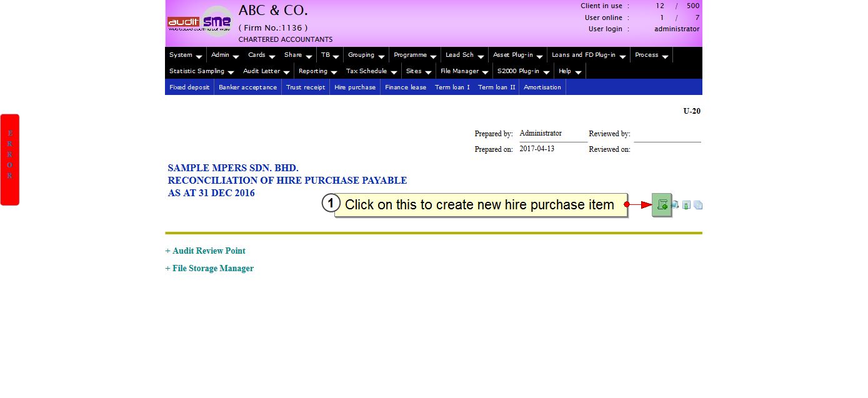The height and width of the screenshot is (398, 868).
Task: Open the Help menu
Action: tap(569, 71)
